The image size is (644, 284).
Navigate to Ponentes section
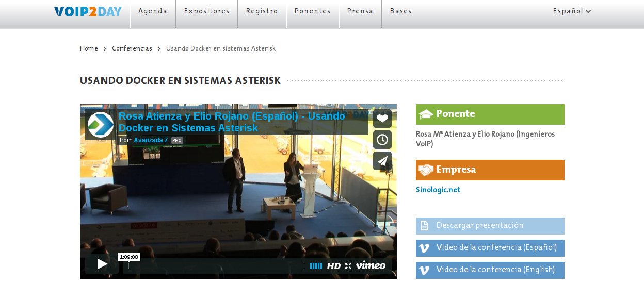(312, 11)
